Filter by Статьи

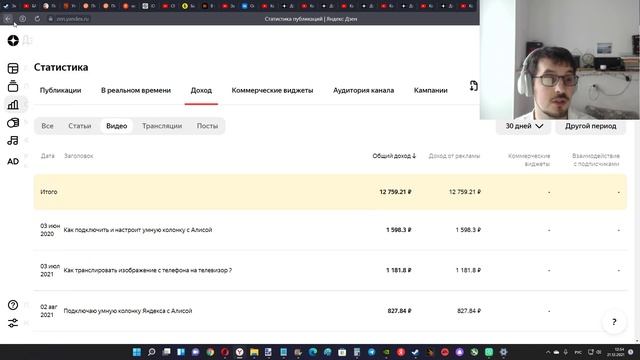pos(80,126)
